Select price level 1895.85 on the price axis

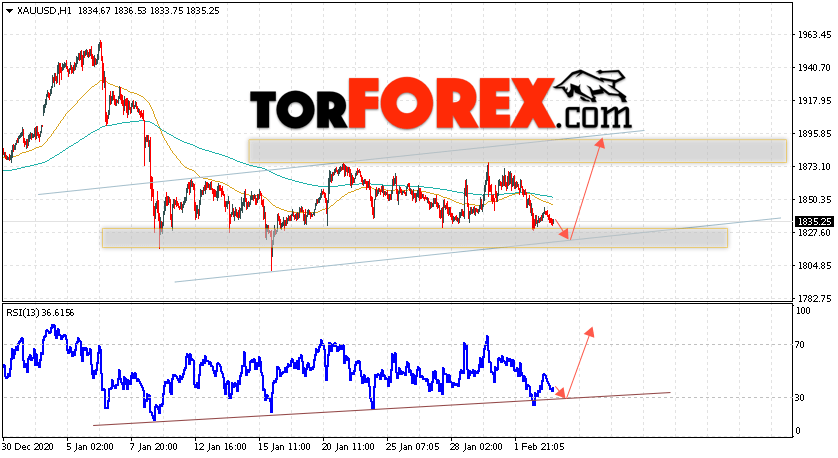(x=814, y=134)
